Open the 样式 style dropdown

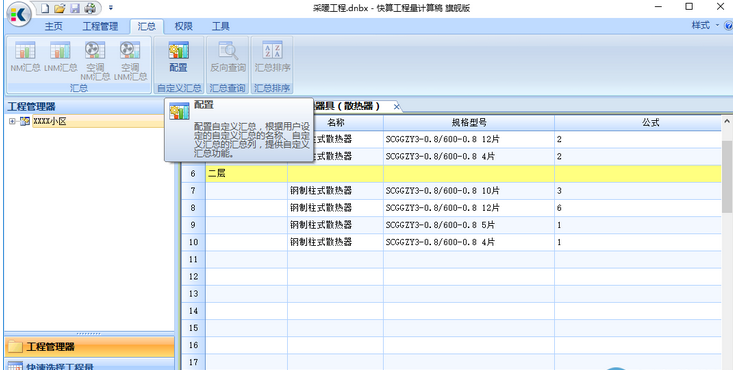(705, 25)
